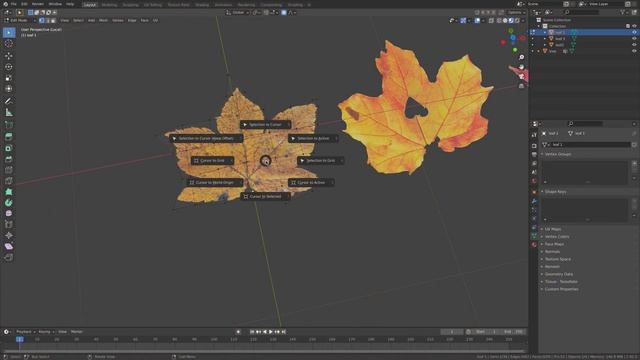Viewport: 640px width, 360px height.
Task: Choose Cursor to World Origin
Action: pyautogui.click(x=215, y=183)
